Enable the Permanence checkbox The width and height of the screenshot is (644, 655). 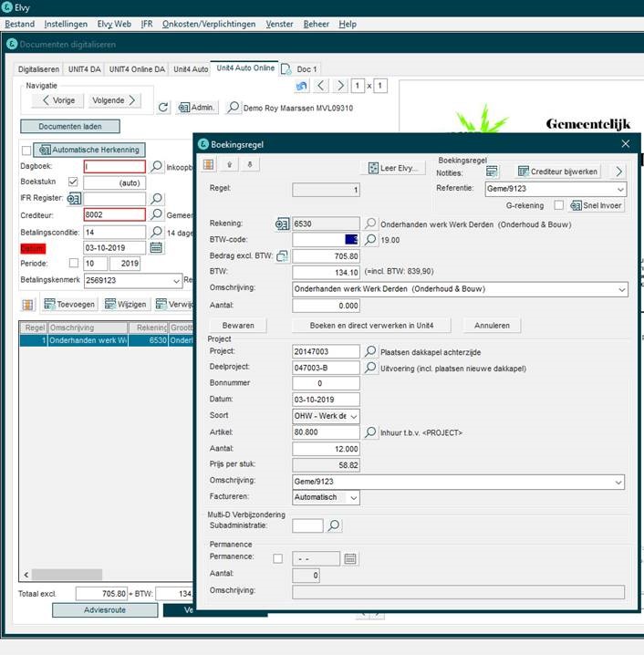pos(278,558)
